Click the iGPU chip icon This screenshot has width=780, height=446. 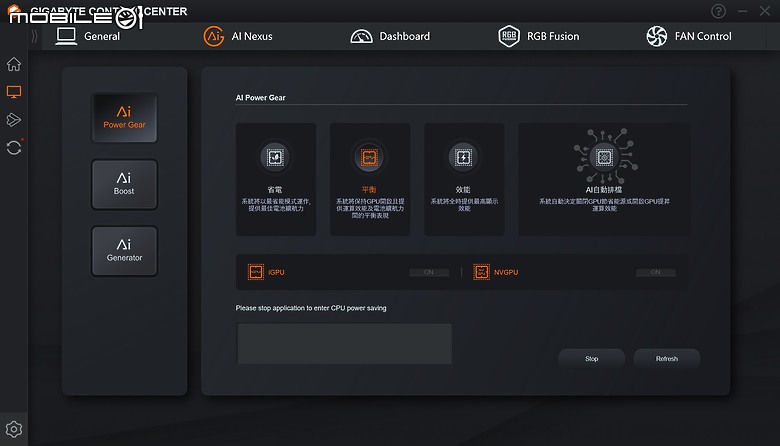click(x=256, y=272)
